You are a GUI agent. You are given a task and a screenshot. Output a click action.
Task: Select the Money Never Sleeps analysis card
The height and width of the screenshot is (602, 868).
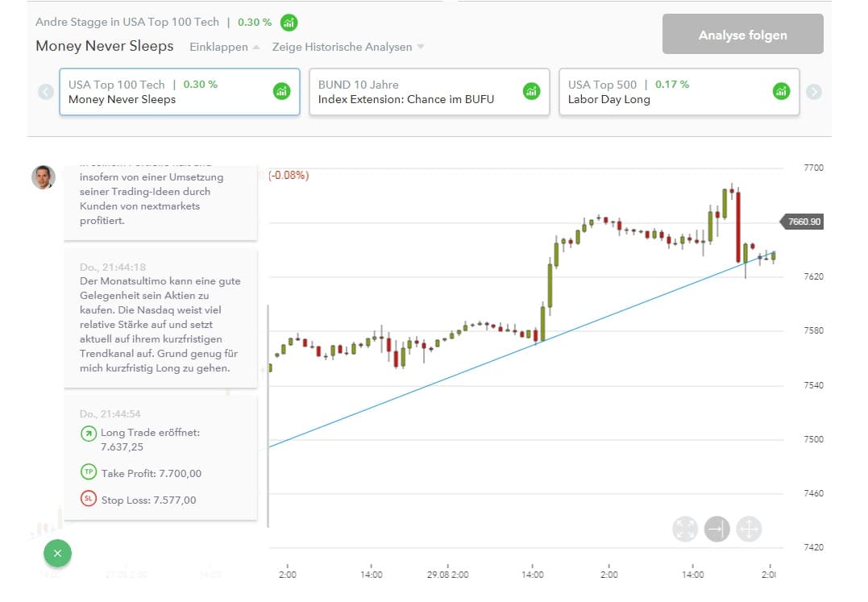click(x=179, y=92)
